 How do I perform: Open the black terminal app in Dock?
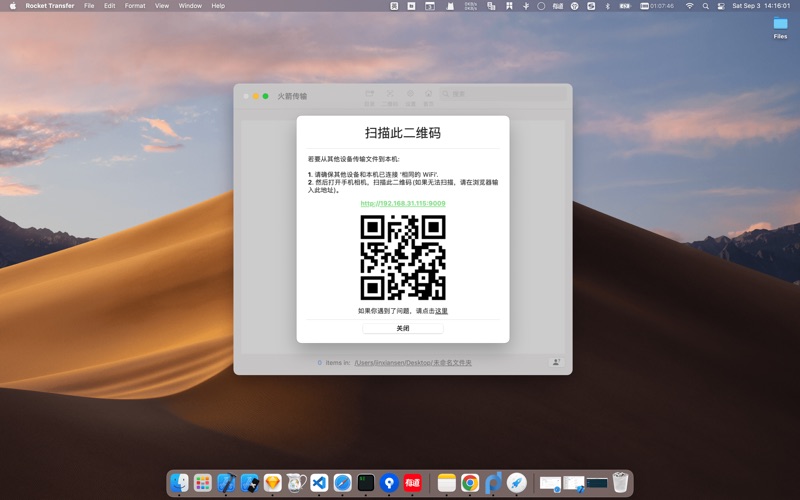(366, 483)
